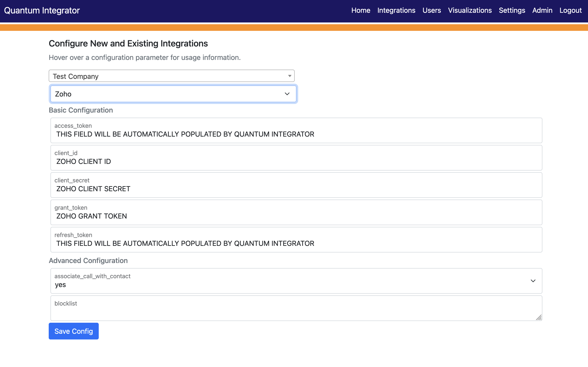This screenshot has width=588, height=367.
Task: Click the grant_token input
Action: pos(296,216)
